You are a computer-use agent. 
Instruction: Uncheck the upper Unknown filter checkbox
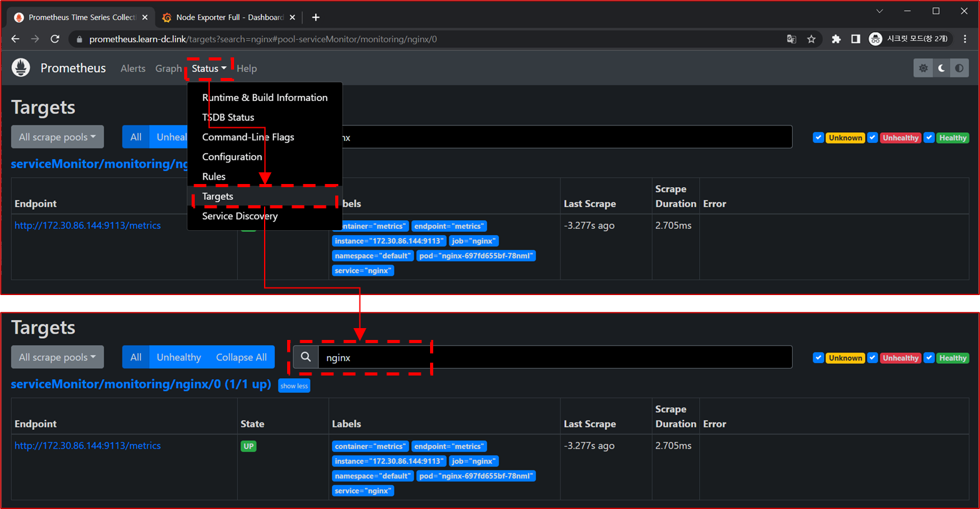pyautogui.click(x=818, y=138)
